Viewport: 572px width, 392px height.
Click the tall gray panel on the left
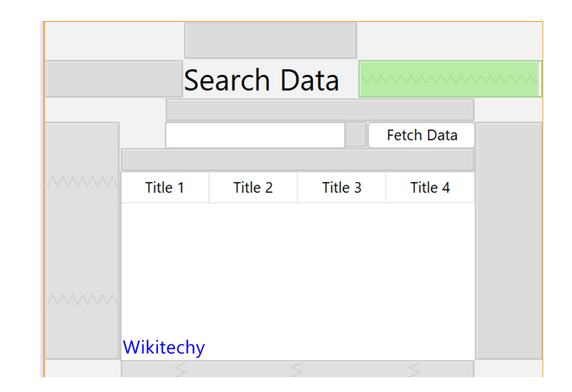pos(82,240)
